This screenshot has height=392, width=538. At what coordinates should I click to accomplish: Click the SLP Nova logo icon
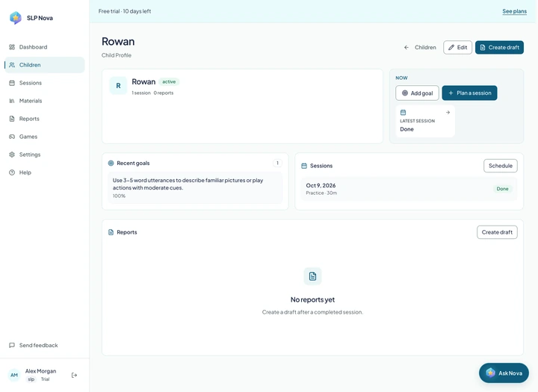(x=16, y=18)
